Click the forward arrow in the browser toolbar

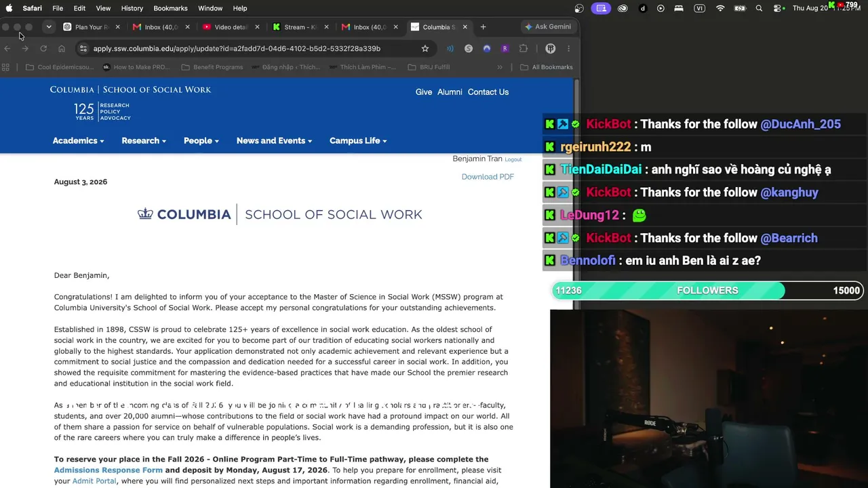[x=25, y=49]
